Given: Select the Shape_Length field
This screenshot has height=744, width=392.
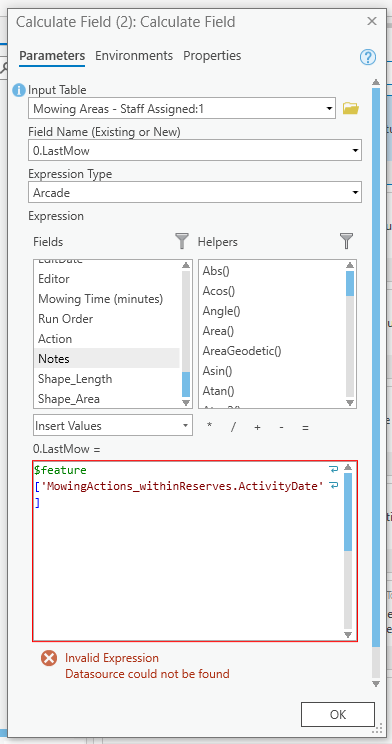Looking at the screenshot, I should [x=107, y=379].
